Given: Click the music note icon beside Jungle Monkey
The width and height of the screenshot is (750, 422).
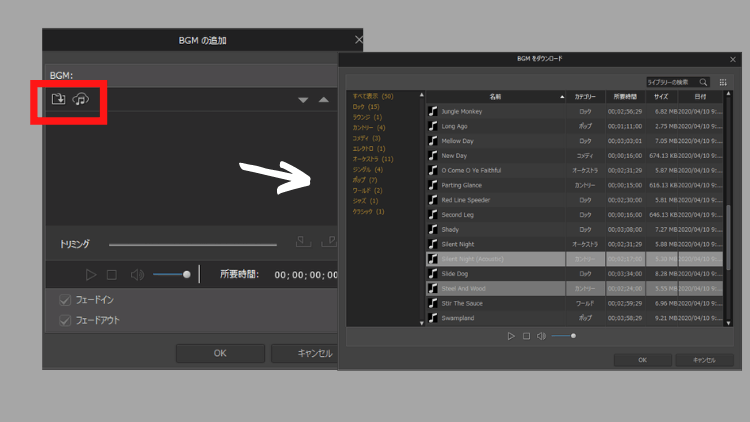Looking at the screenshot, I should click(433, 112).
